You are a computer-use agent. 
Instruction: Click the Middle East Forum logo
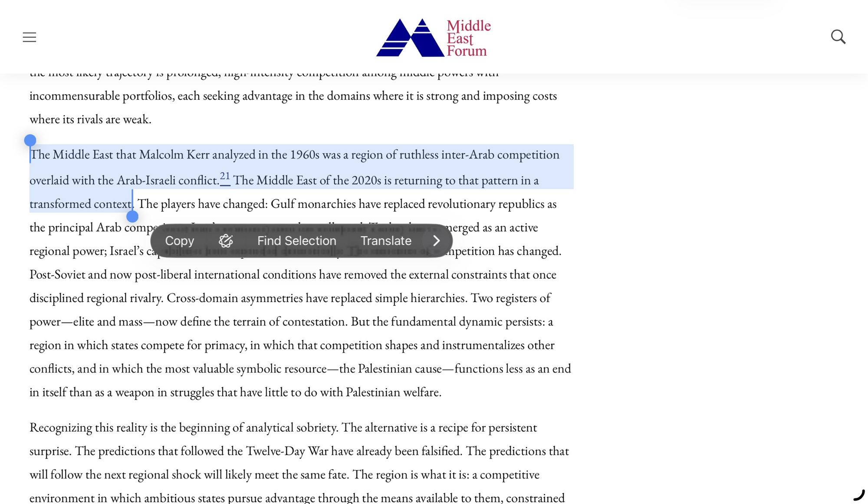click(410, 38)
